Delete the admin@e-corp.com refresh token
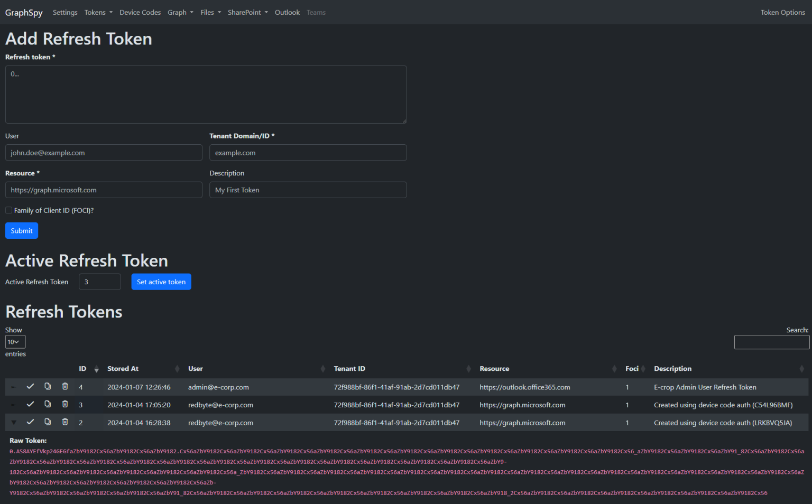 pyautogui.click(x=65, y=386)
